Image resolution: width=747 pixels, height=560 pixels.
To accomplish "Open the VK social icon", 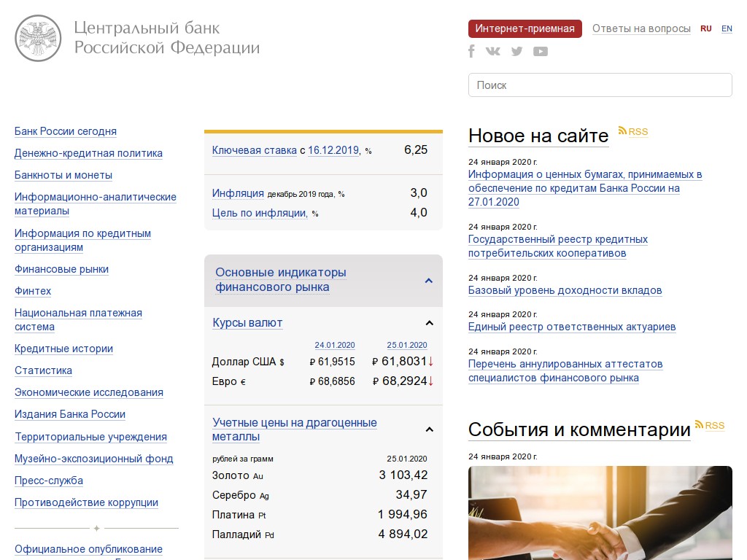I will [493, 51].
